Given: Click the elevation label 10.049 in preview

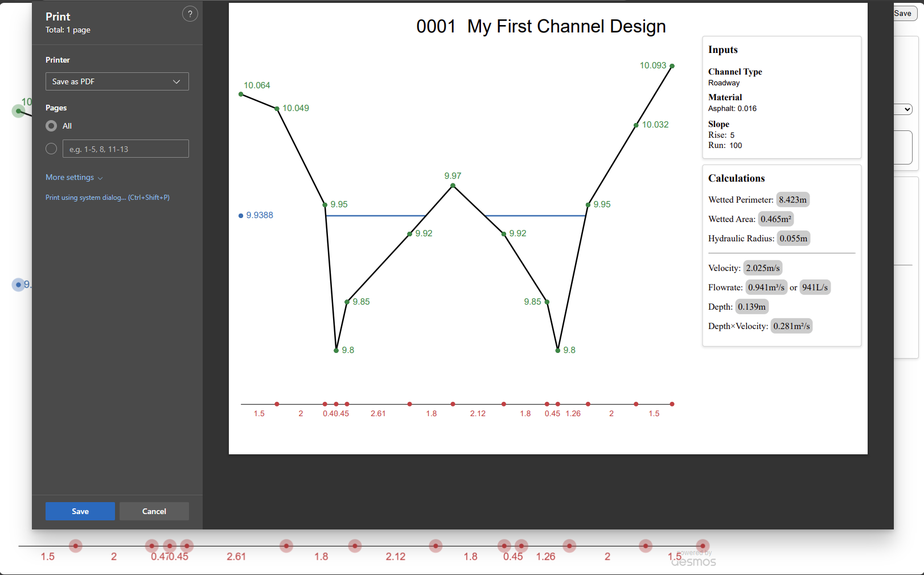Looking at the screenshot, I should (x=295, y=108).
